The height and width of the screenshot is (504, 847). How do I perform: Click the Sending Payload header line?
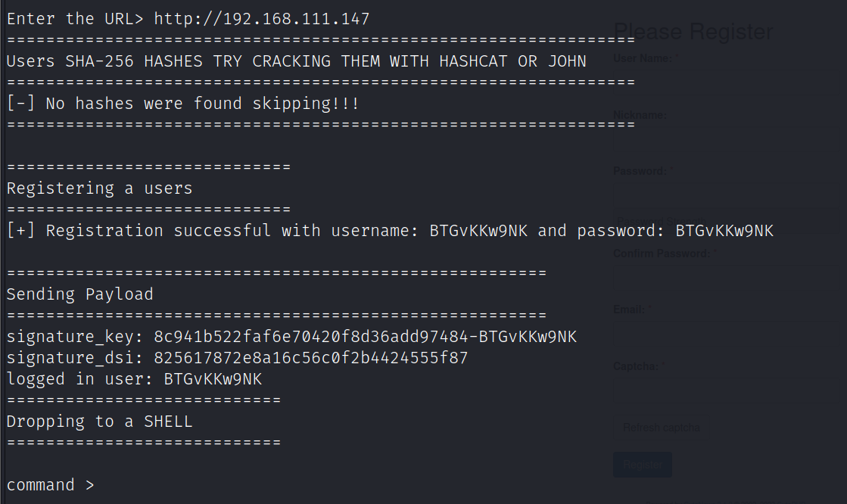[x=79, y=294]
